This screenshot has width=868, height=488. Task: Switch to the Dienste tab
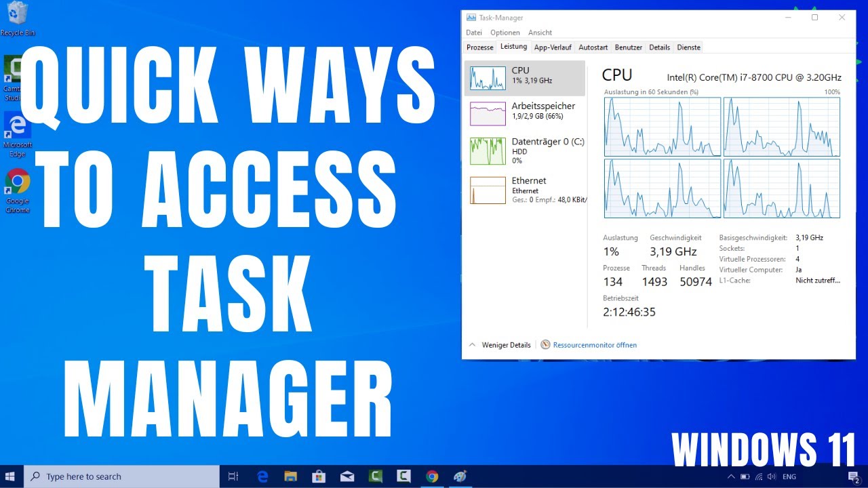pos(689,47)
